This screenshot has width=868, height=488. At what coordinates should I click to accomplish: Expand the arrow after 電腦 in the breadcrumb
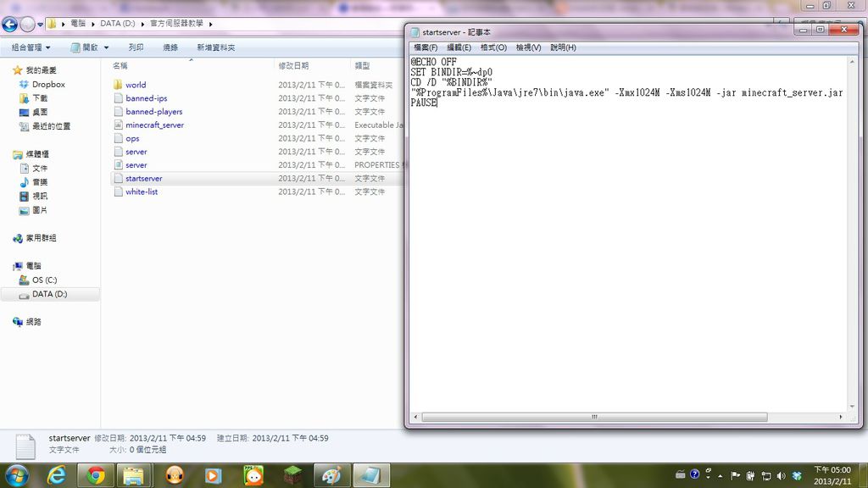click(x=93, y=24)
